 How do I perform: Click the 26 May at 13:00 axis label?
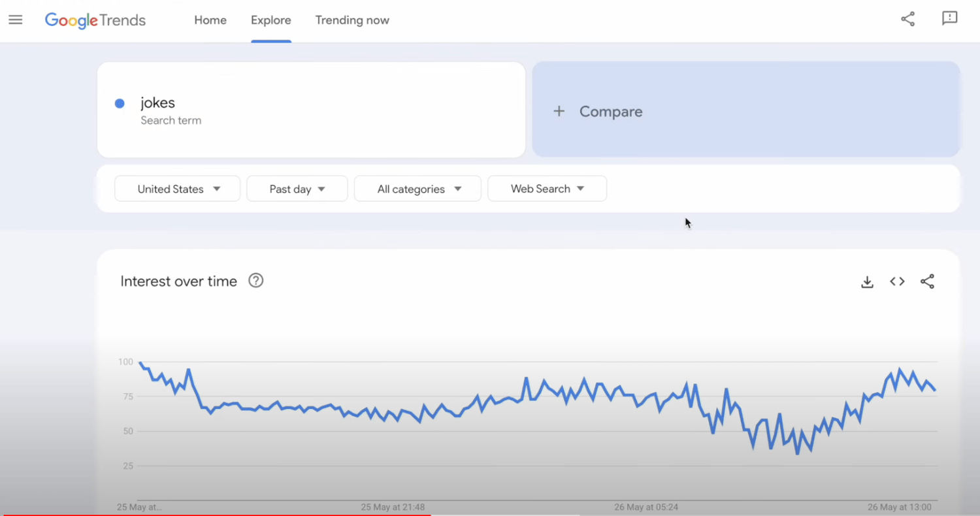(900, 507)
